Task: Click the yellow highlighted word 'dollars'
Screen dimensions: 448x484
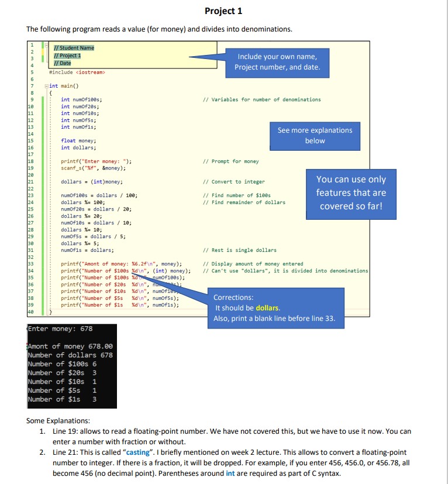Action: (x=267, y=308)
